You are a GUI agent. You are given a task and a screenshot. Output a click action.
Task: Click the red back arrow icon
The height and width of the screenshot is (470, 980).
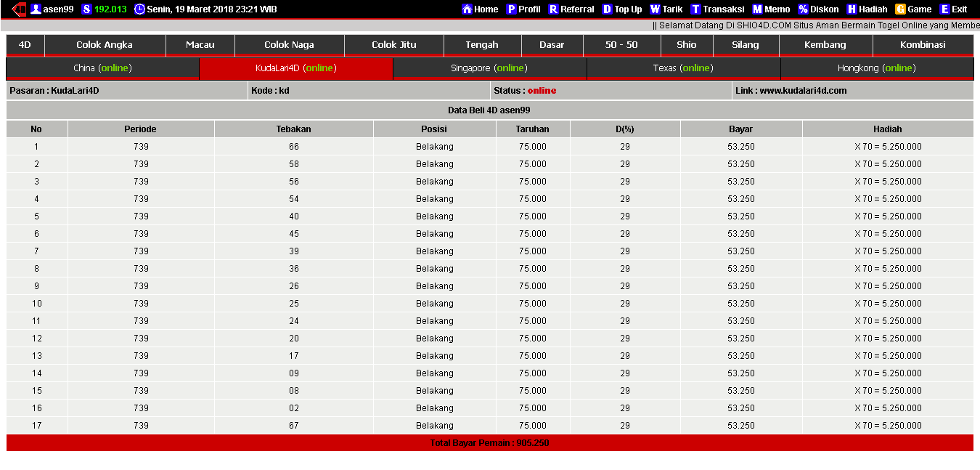point(19,9)
